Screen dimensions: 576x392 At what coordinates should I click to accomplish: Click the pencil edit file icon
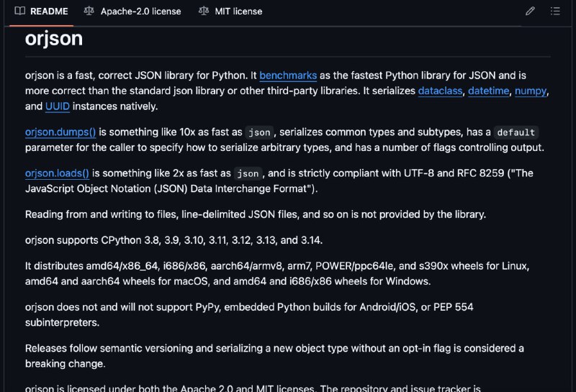tap(530, 11)
